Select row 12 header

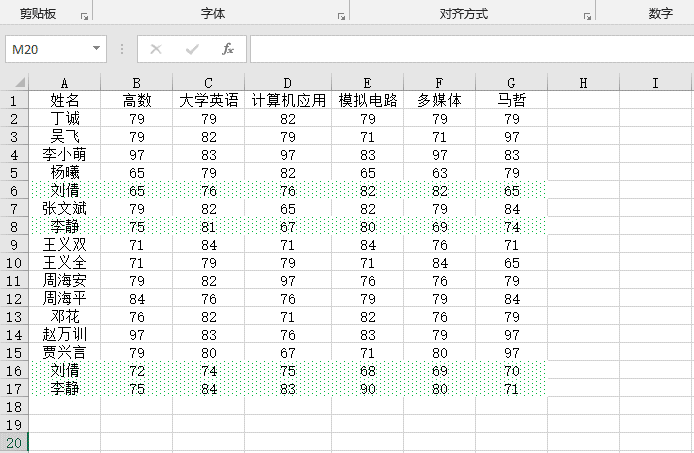14,299
